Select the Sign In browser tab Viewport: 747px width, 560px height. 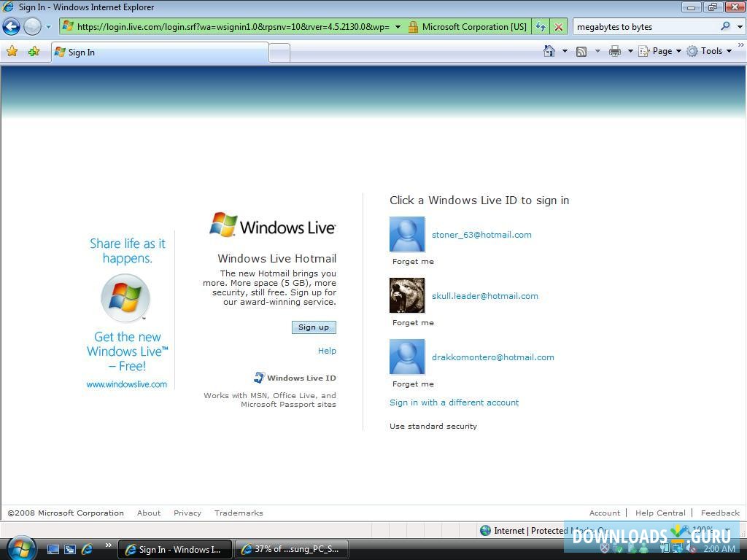point(160,52)
